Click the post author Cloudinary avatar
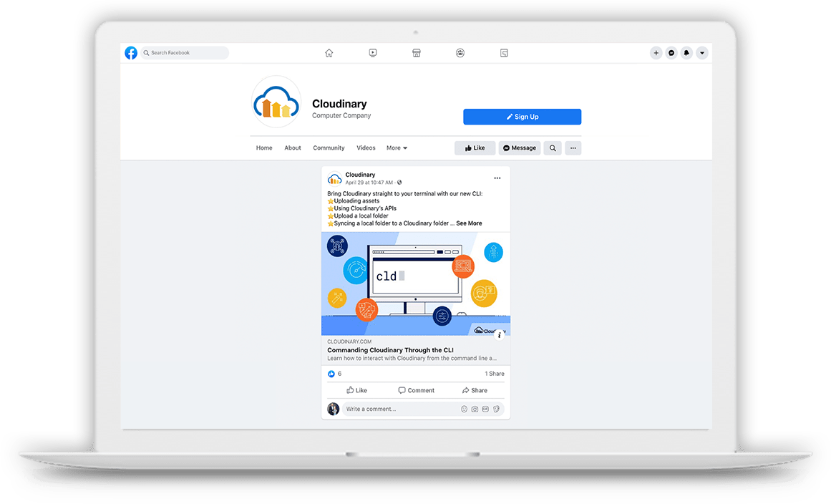831x504 pixels. (334, 178)
